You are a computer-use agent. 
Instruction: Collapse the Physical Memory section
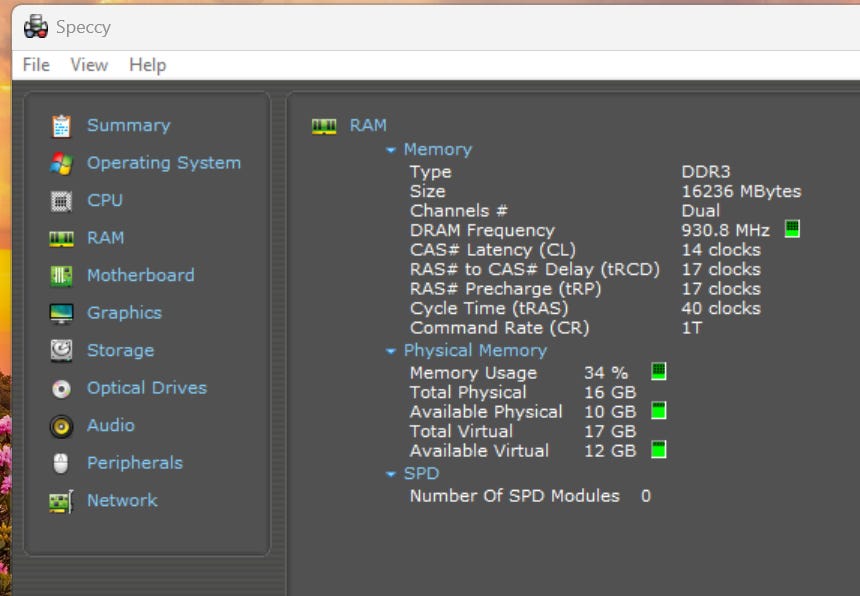[x=391, y=351]
